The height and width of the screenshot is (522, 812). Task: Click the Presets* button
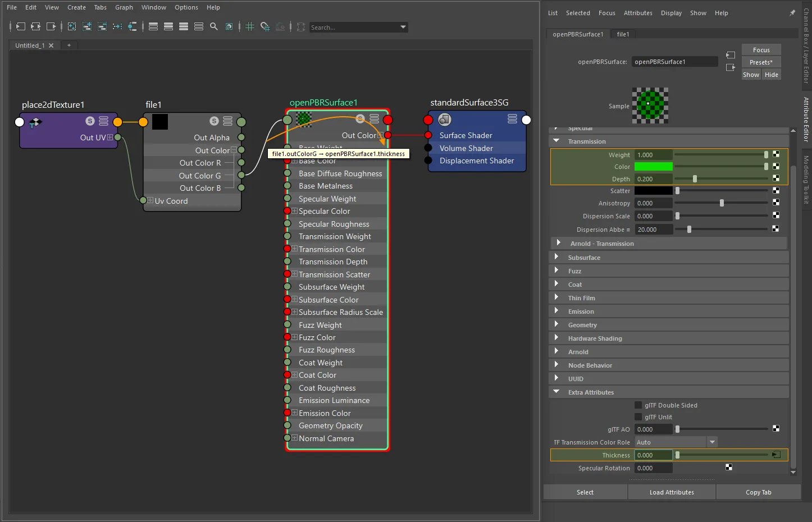click(761, 62)
